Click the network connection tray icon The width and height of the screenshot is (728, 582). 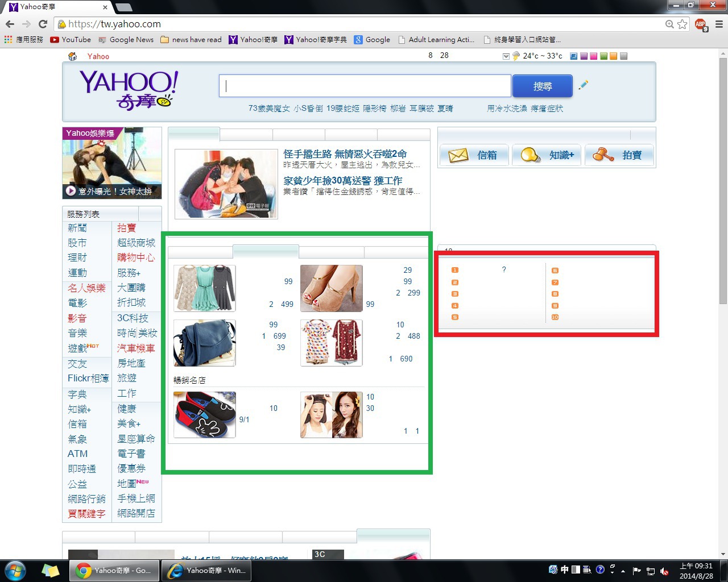[x=650, y=571]
